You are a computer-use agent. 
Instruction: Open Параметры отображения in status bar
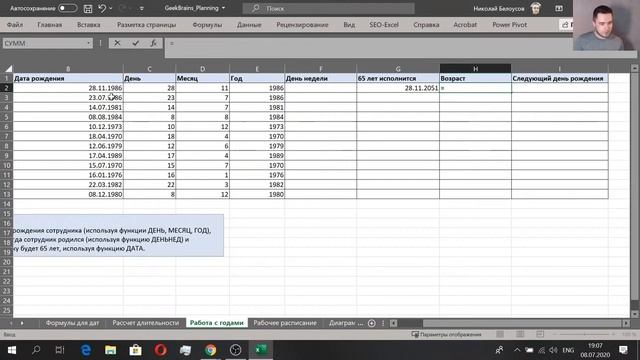pyautogui.click(x=447, y=335)
